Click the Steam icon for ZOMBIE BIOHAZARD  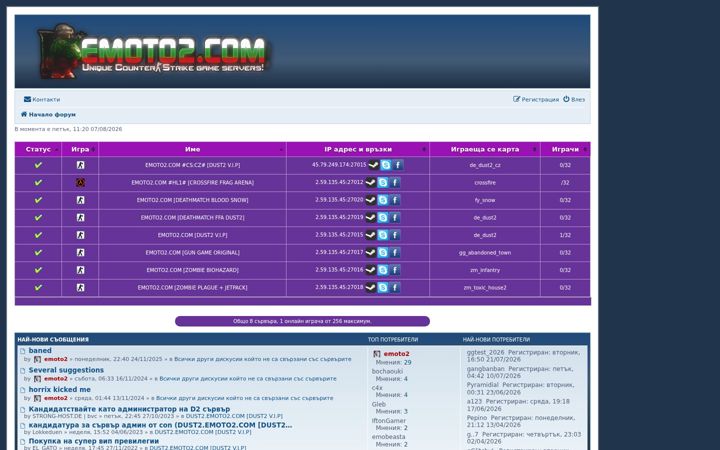pos(371,270)
